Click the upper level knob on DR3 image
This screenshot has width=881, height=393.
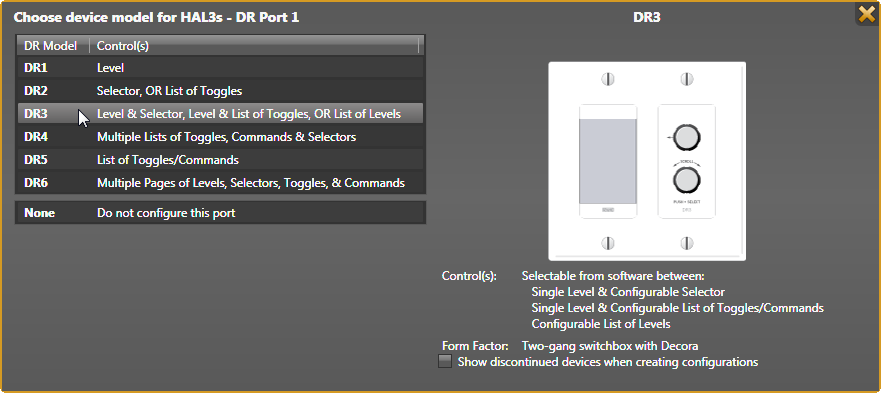687,137
